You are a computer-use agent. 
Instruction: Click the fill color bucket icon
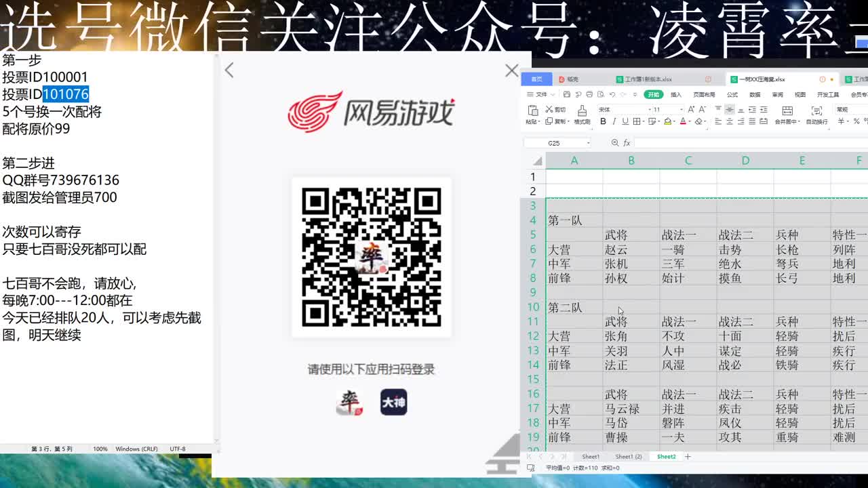coord(667,121)
